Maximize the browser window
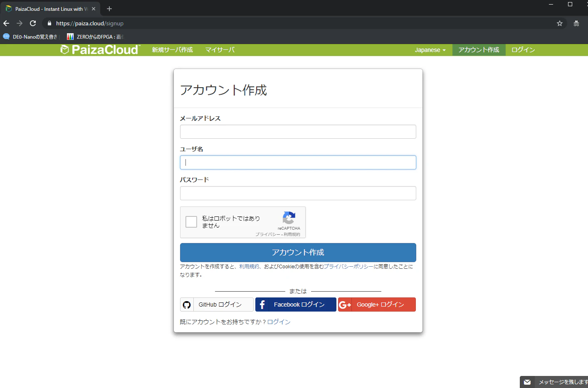The height and width of the screenshot is (388, 588). [570, 4]
